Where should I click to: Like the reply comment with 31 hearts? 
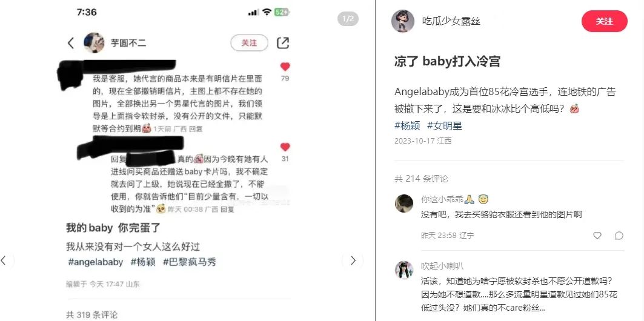tap(285, 147)
